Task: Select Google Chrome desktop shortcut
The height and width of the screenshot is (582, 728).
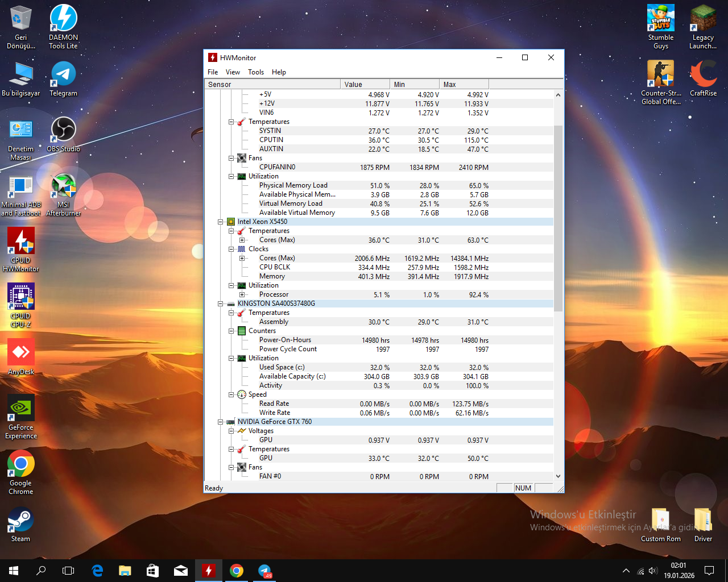Action: click(x=20, y=473)
